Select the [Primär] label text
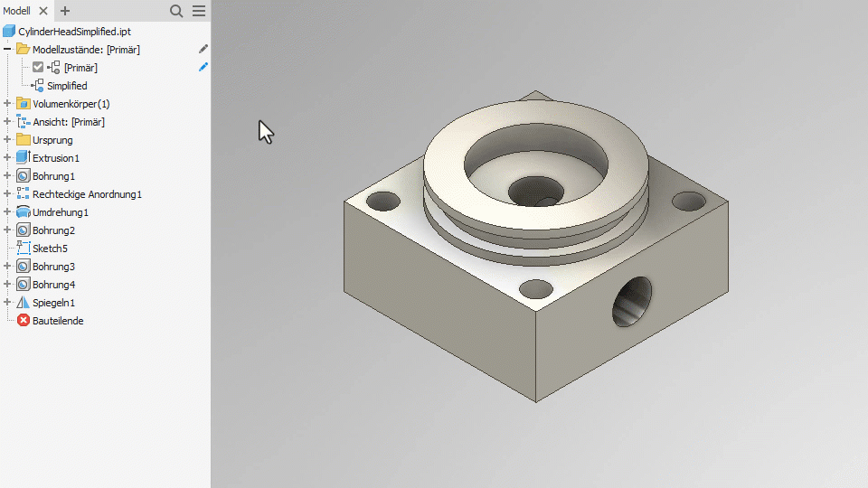 (x=80, y=68)
